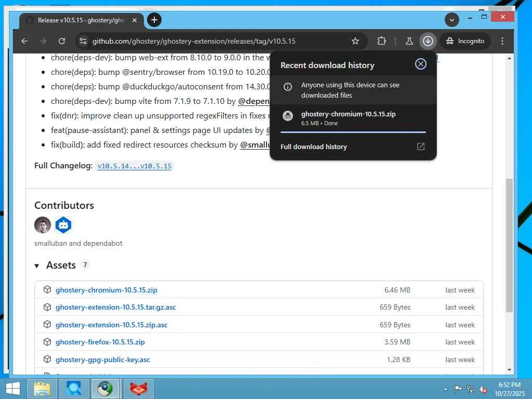Click the scrollbar up arrow
This screenshot has width=532, height=399.
(509, 58)
